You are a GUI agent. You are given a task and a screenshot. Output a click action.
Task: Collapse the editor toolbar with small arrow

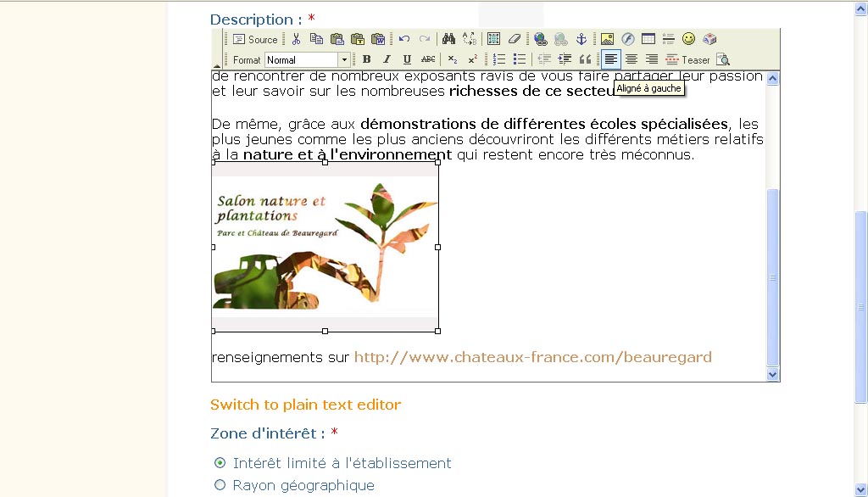tap(217, 65)
